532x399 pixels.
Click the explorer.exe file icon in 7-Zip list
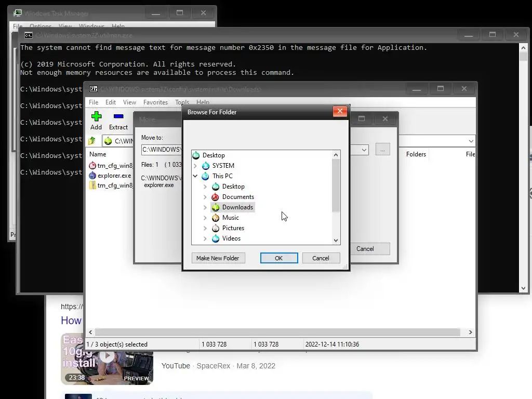92,176
